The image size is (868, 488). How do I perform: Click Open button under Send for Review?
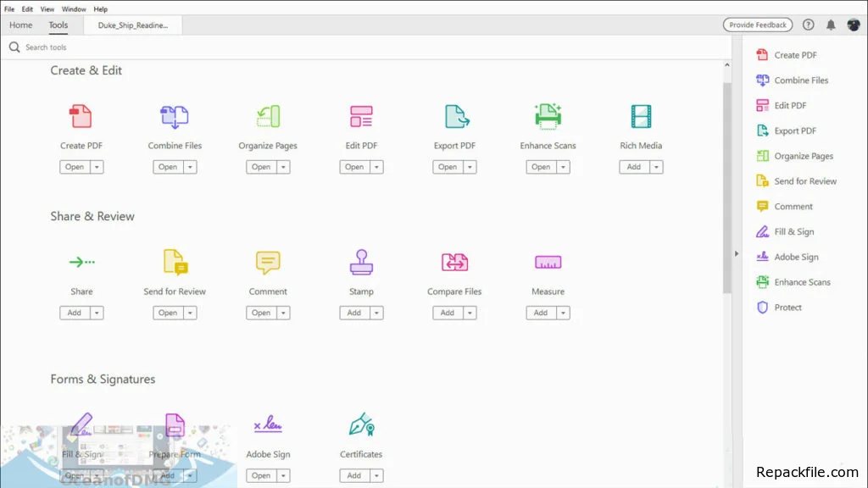(x=169, y=313)
